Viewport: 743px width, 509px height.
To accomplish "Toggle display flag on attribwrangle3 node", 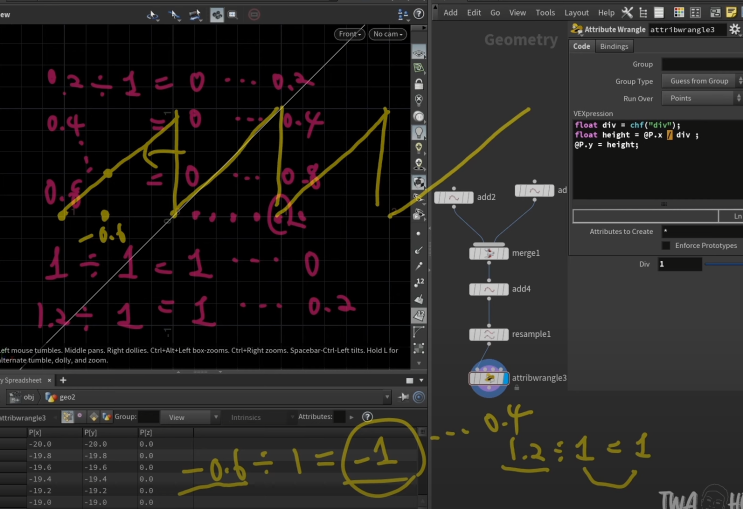I will click(x=505, y=378).
